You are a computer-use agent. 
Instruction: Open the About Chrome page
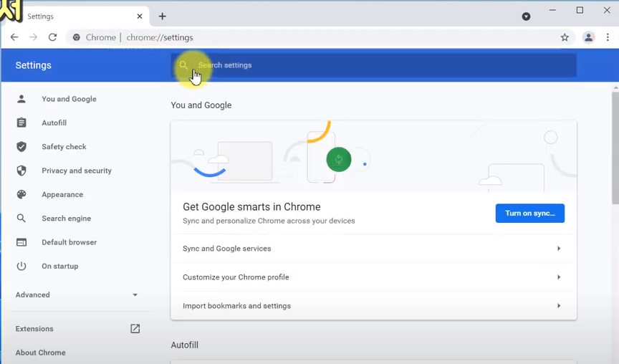[41, 352]
